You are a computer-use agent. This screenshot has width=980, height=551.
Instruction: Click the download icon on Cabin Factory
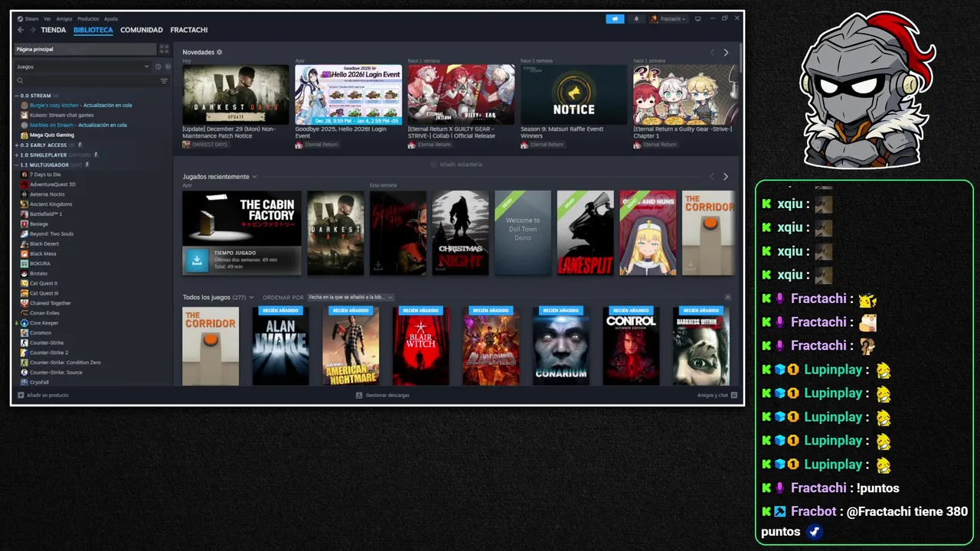(x=197, y=260)
